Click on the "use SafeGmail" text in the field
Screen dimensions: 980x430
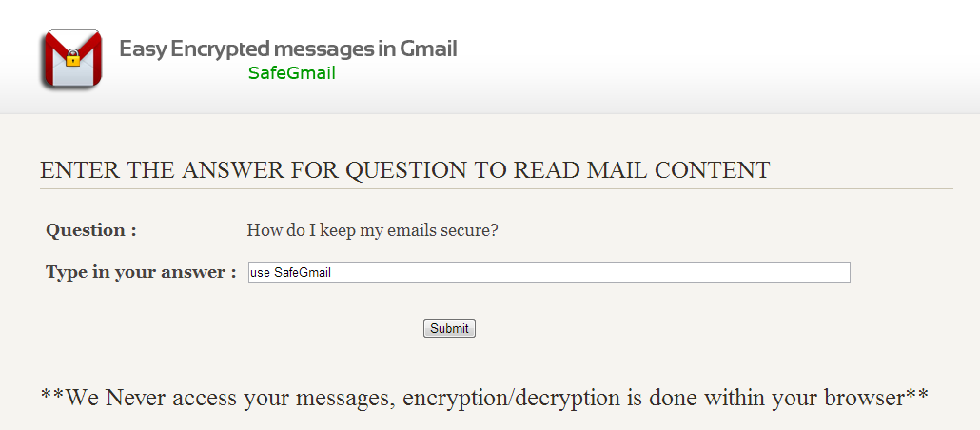pyautogui.click(x=290, y=272)
